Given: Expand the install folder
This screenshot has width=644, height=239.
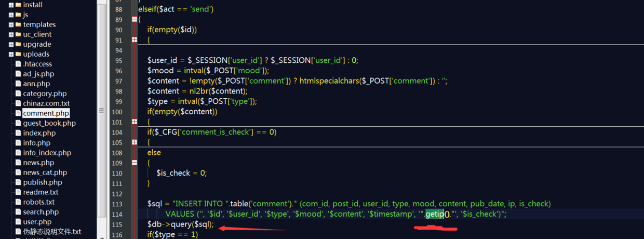Looking at the screenshot, I should tap(11, 5).
